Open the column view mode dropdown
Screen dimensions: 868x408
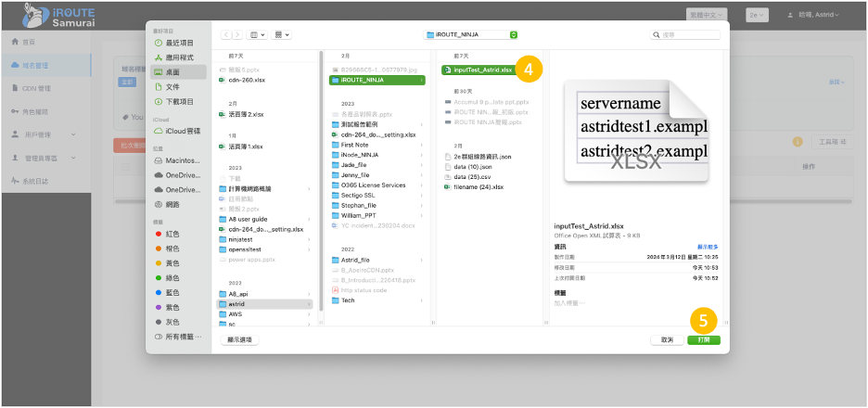pyautogui.click(x=257, y=34)
